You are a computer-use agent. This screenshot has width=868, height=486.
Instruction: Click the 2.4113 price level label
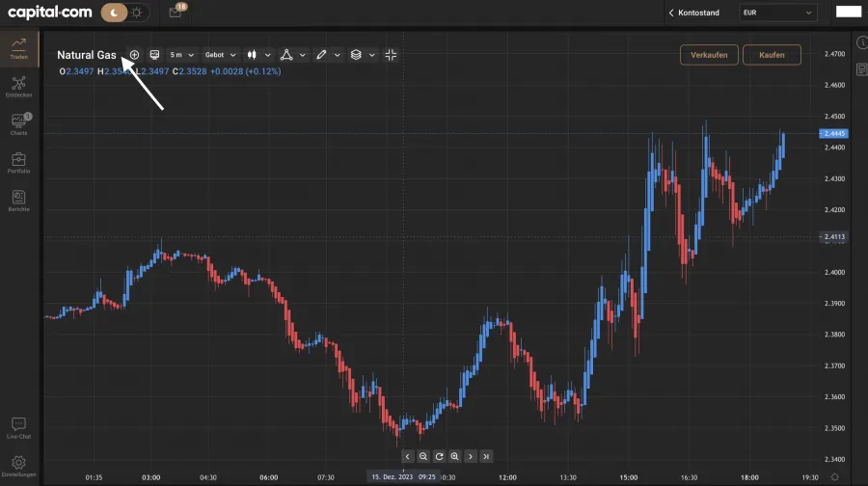pos(833,237)
